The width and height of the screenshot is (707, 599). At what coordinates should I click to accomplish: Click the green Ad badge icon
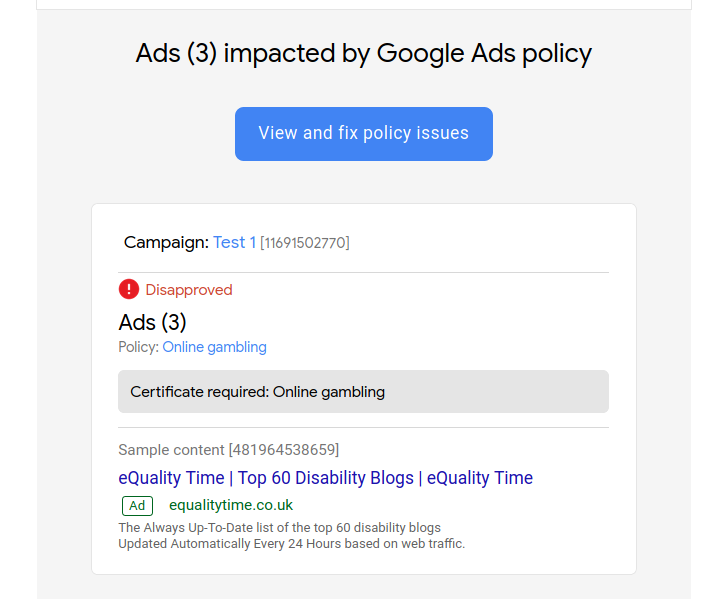point(138,506)
